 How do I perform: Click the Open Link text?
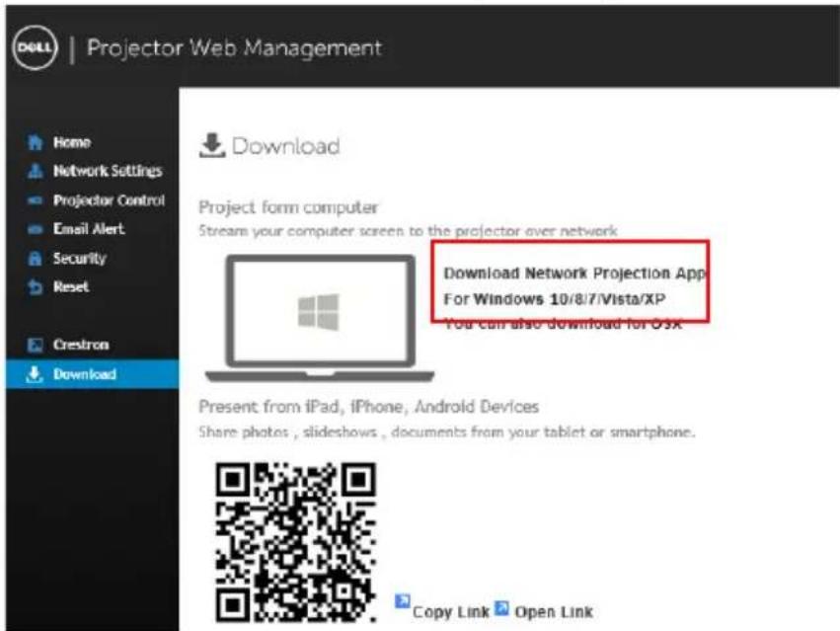point(554,612)
